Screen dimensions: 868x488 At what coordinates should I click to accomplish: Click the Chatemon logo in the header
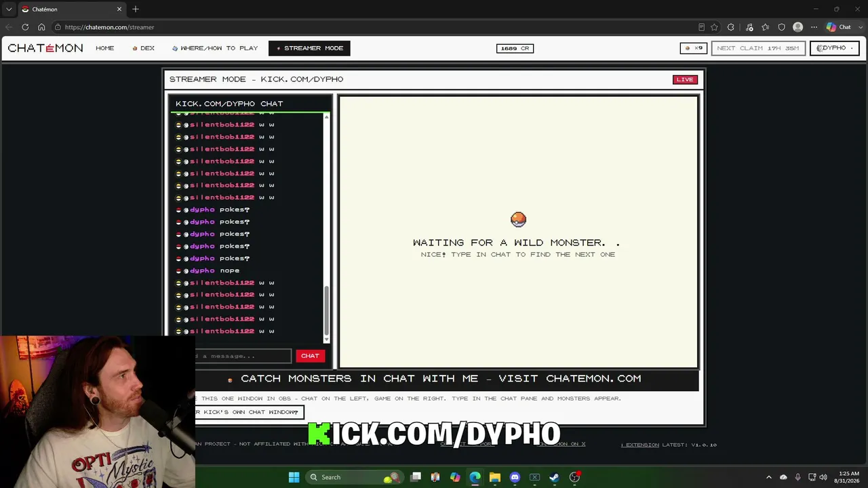45,48
